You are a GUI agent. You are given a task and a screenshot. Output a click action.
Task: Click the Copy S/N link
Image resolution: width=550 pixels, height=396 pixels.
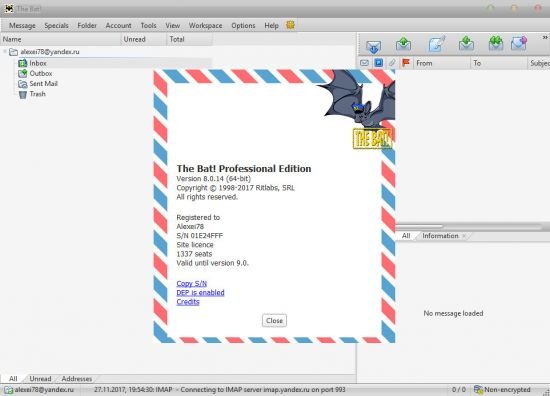(192, 283)
